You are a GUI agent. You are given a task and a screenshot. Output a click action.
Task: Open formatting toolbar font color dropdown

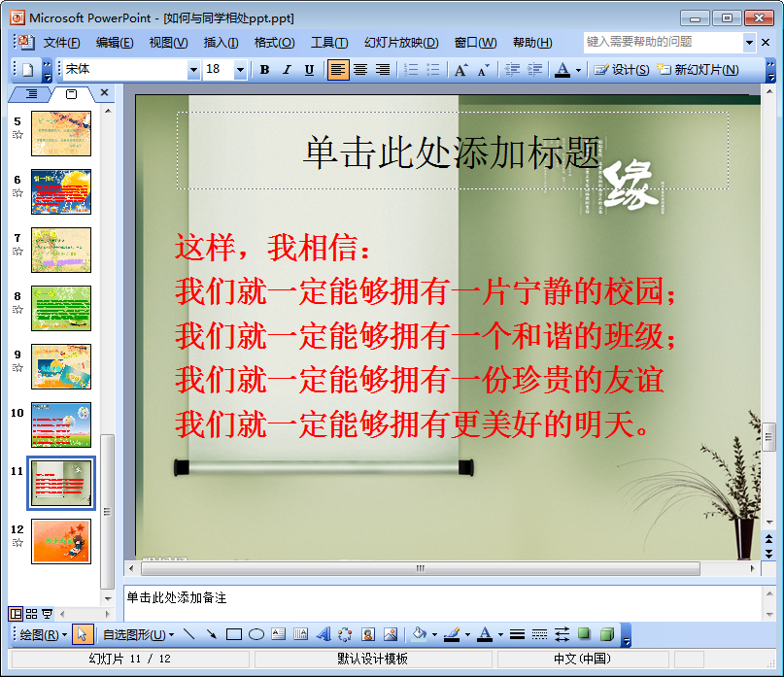(578, 70)
